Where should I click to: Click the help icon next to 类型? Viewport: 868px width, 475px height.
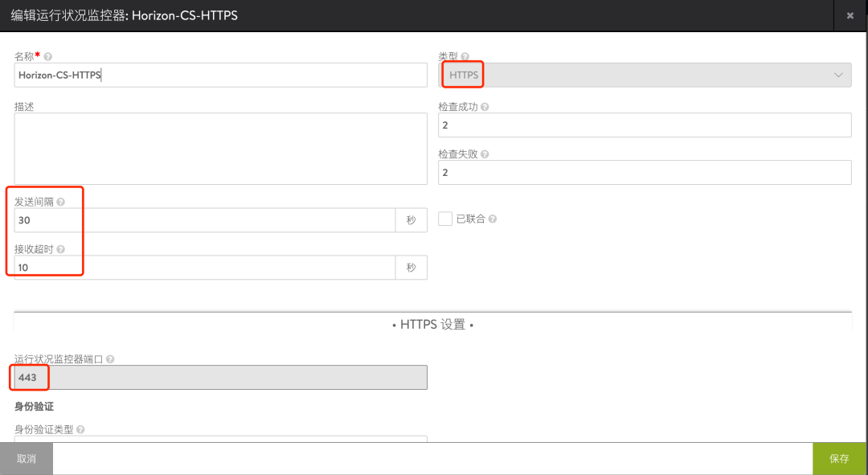point(465,56)
